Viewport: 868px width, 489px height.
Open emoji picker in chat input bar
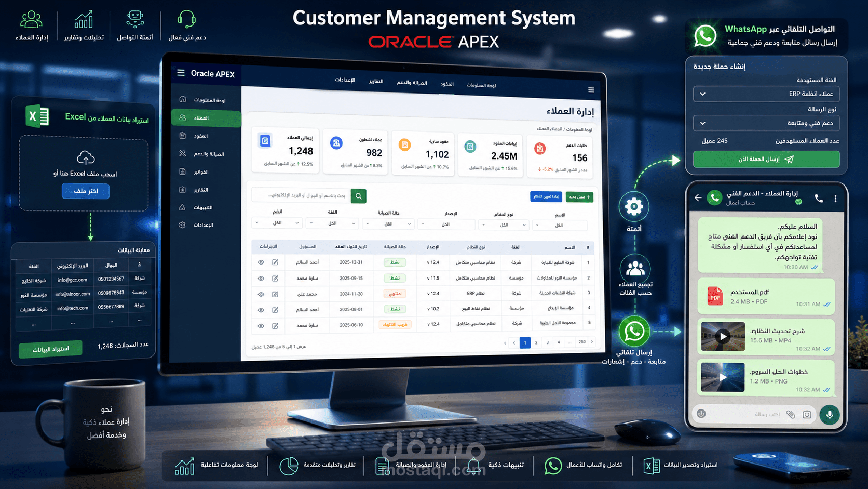pos(701,414)
